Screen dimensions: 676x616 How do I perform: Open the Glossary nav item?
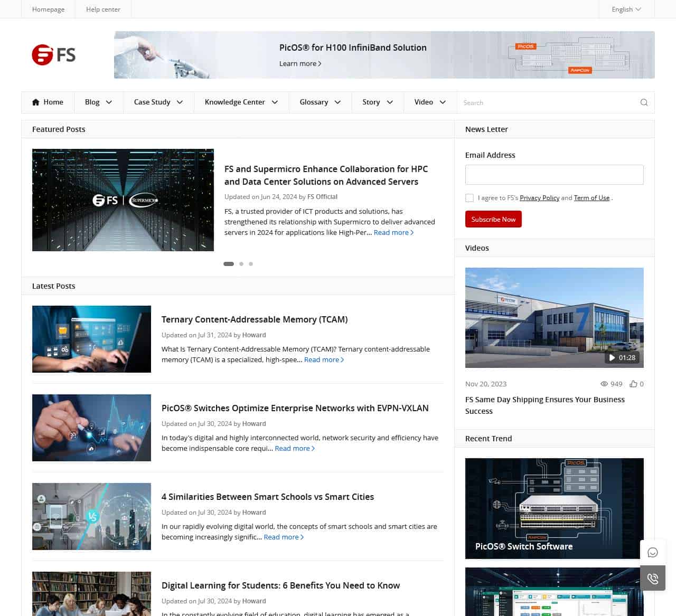[314, 102]
